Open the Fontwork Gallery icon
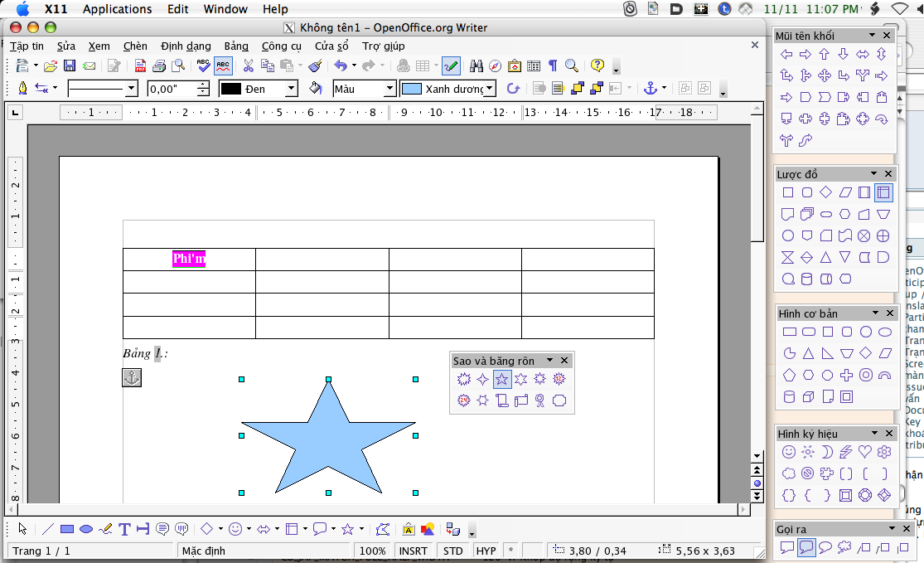This screenshot has height=563, width=924. coord(409,529)
